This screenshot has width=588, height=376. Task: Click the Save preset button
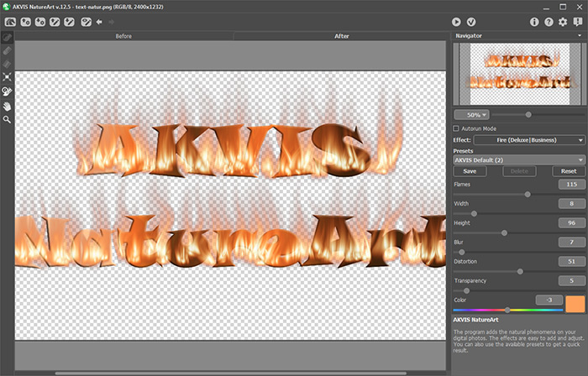click(470, 171)
